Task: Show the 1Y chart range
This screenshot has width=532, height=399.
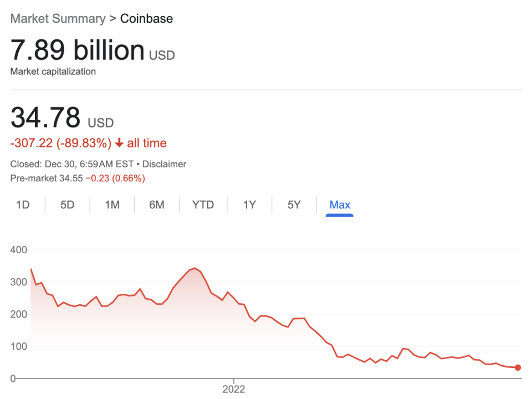Action: pos(249,205)
